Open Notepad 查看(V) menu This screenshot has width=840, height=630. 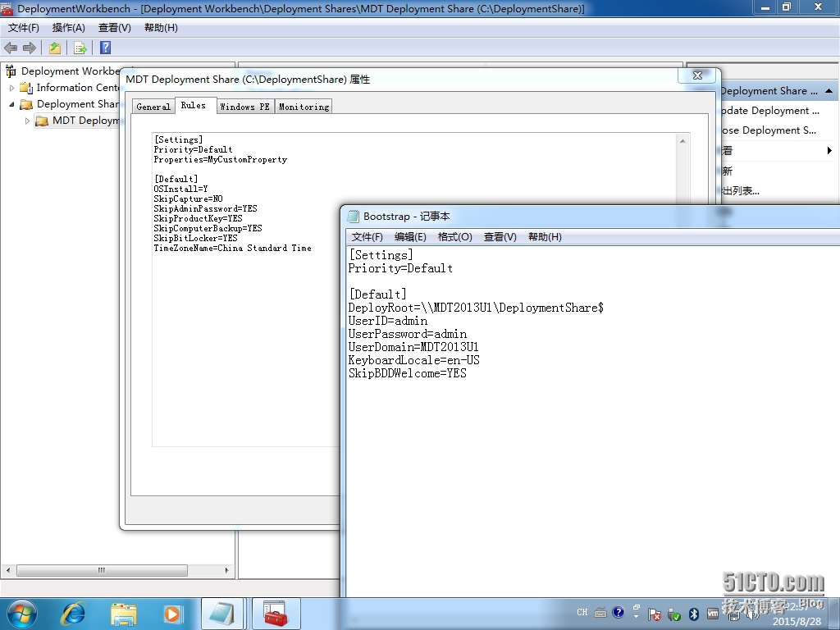(500, 237)
